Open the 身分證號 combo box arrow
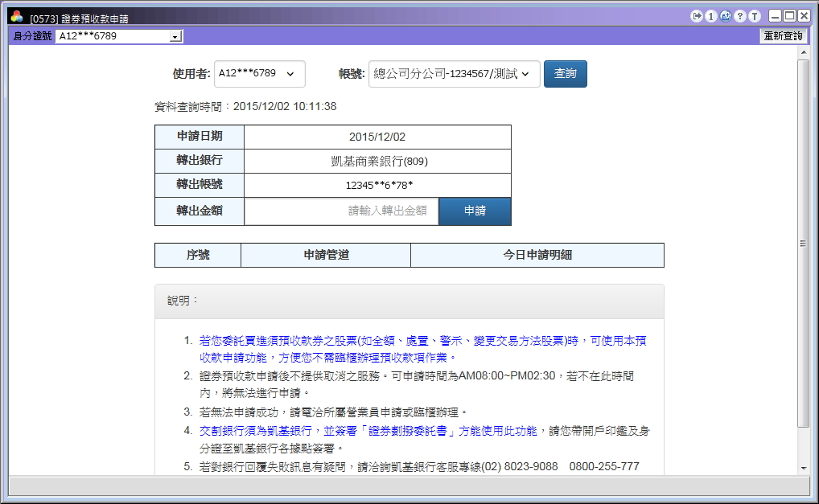Viewport: 819px width, 504px height. 175,36
